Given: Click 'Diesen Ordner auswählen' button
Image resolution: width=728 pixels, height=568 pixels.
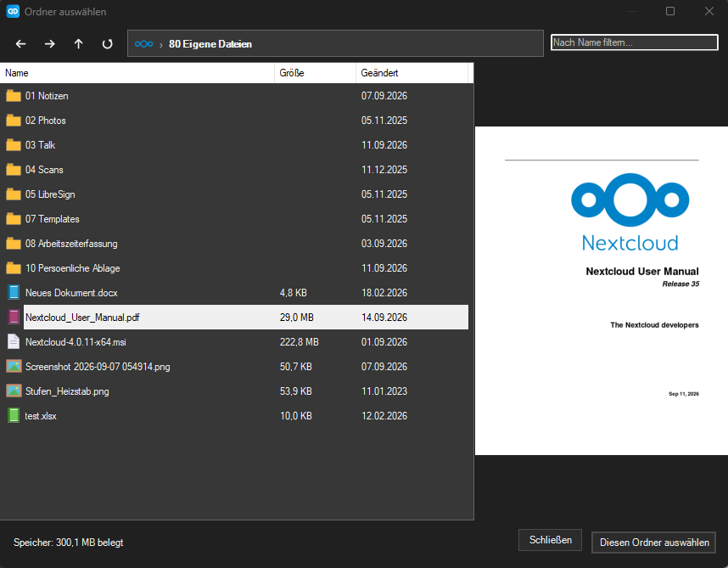Looking at the screenshot, I should pos(654,543).
